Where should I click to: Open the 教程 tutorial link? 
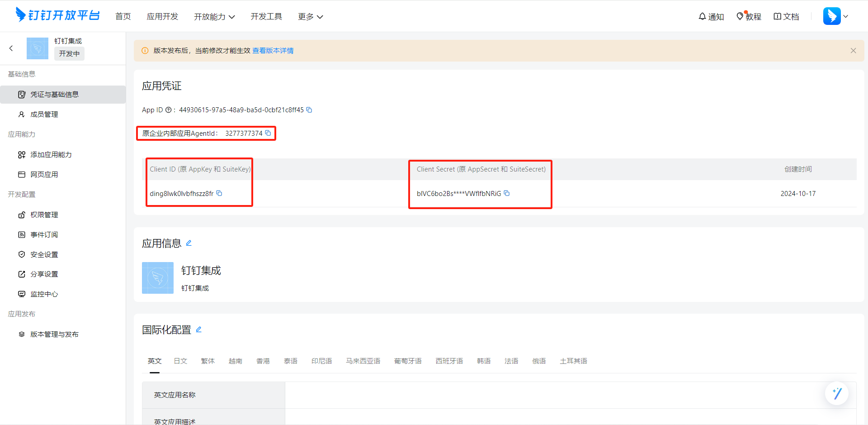click(749, 17)
